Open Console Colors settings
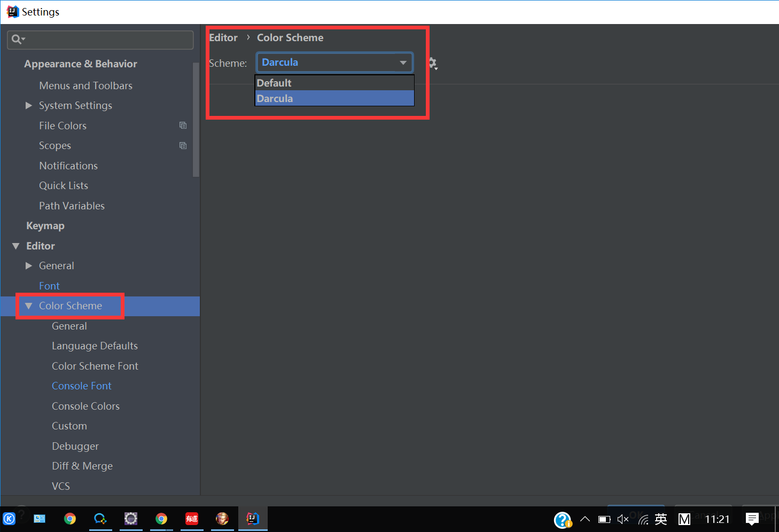 point(85,406)
